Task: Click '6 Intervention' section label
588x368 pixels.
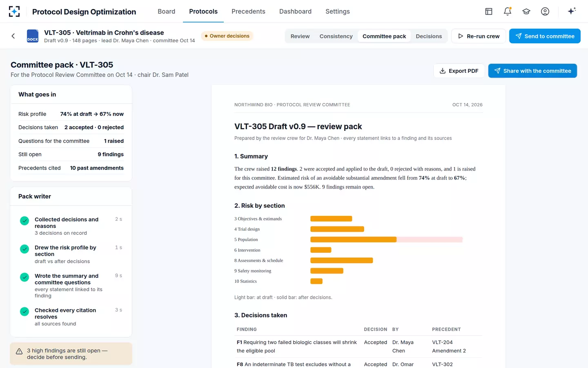Action: pos(247,250)
